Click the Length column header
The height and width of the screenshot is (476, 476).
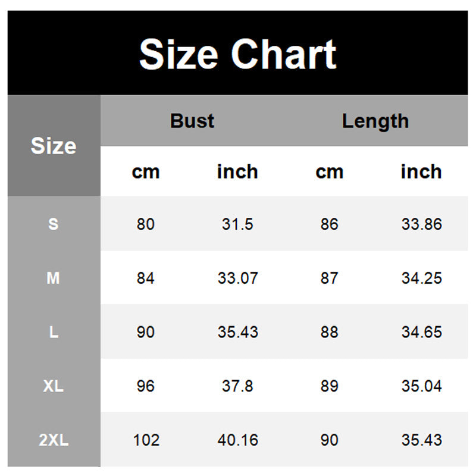pyautogui.click(x=375, y=121)
